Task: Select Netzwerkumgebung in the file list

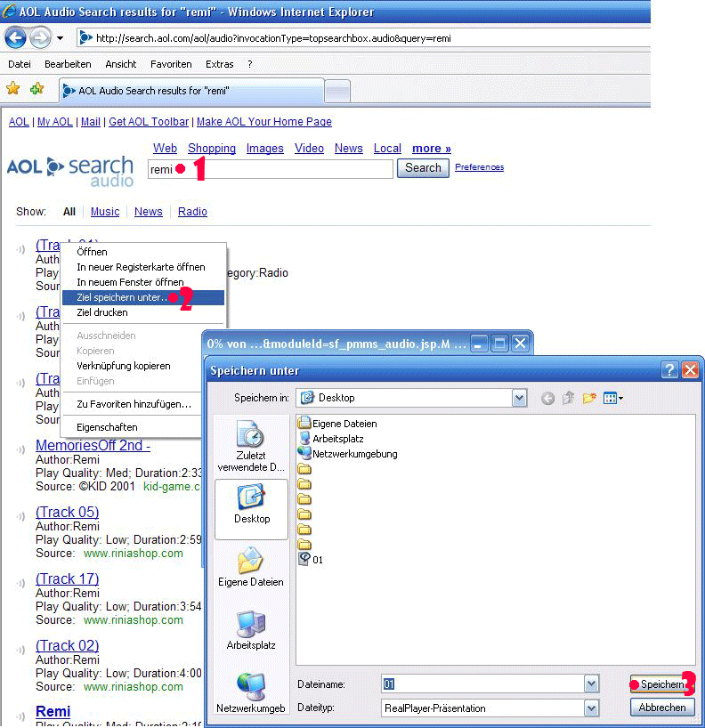Action: 348,454
